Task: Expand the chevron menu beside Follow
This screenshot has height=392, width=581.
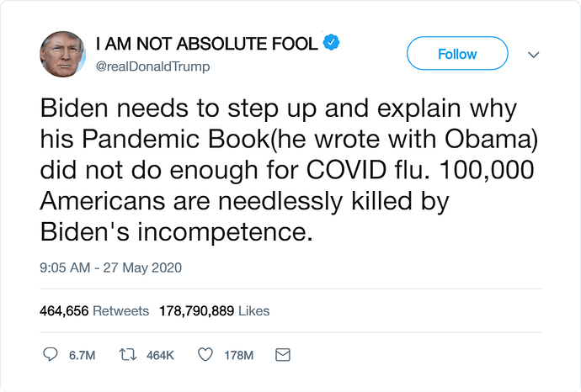Action: (x=532, y=55)
